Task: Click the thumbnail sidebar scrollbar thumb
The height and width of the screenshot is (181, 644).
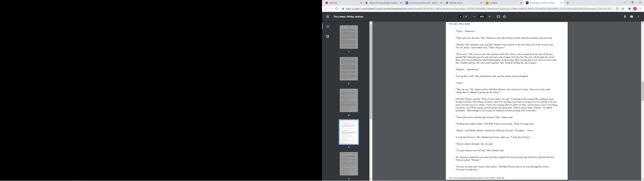Action: [371, 72]
